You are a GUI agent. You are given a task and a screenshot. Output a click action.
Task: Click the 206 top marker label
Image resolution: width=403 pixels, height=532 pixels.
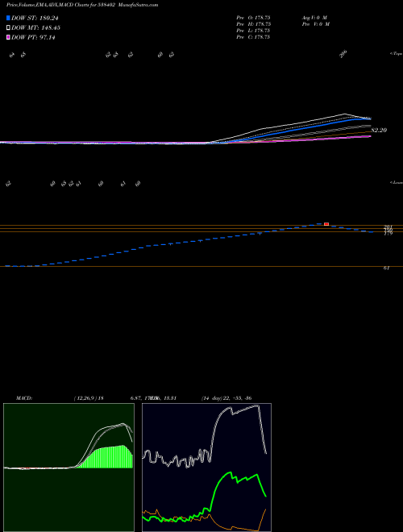(x=343, y=54)
